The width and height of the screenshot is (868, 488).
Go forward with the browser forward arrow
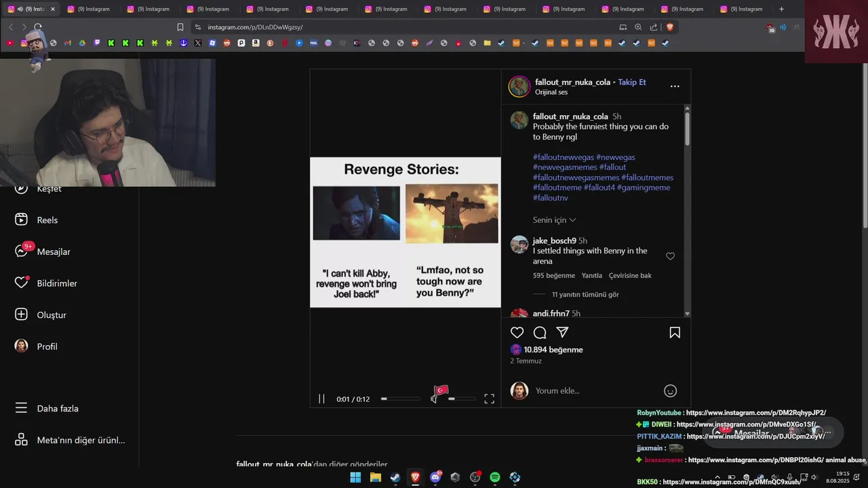(24, 27)
